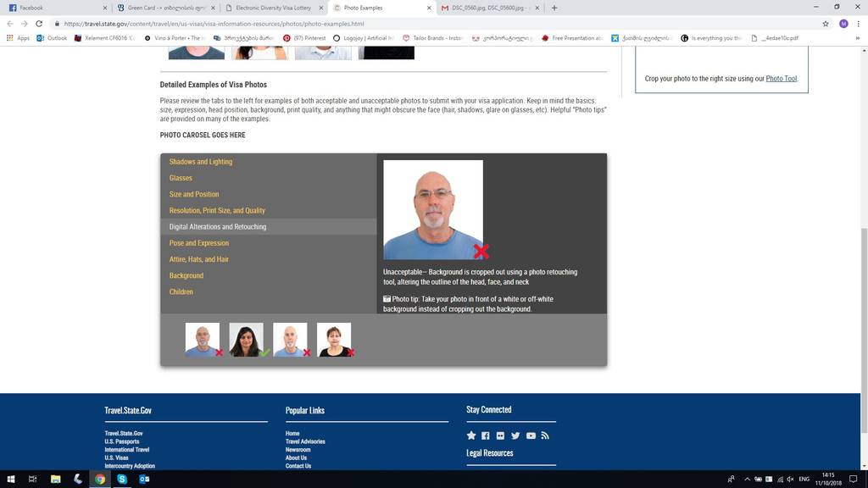Open the Outlook bookmark
Viewport: 868px width, 488px height.
tap(52, 38)
